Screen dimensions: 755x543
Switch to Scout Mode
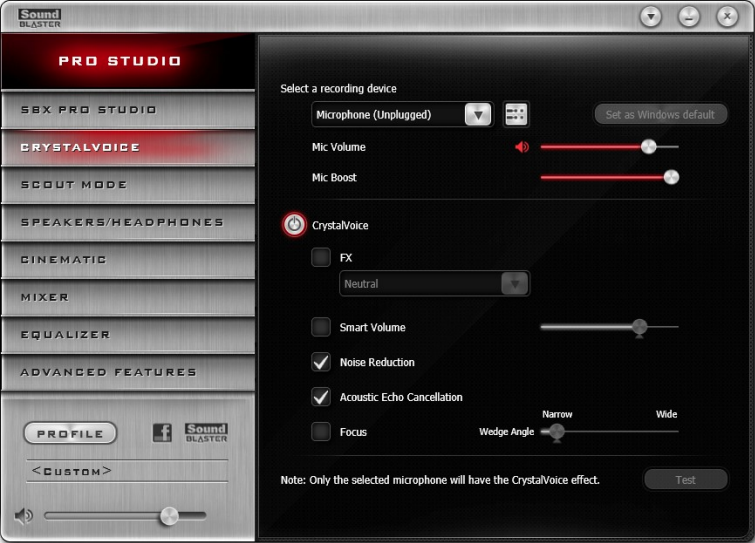pos(128,185)
